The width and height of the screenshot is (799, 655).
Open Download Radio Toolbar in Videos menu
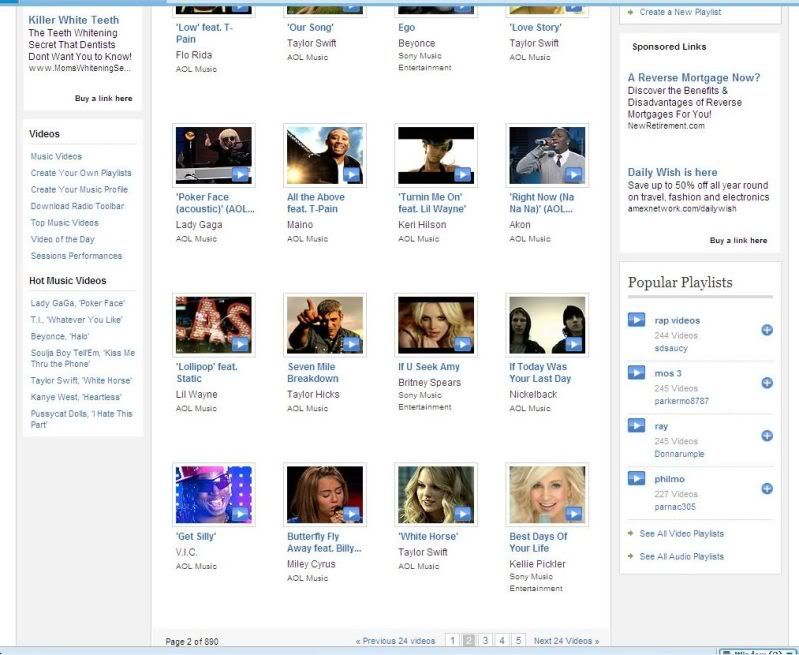coord(77,206)
